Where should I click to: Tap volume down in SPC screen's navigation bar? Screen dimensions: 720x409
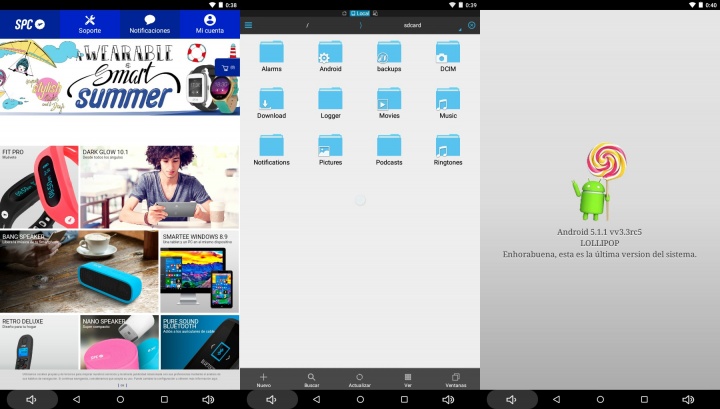click(x=32, y=400)
